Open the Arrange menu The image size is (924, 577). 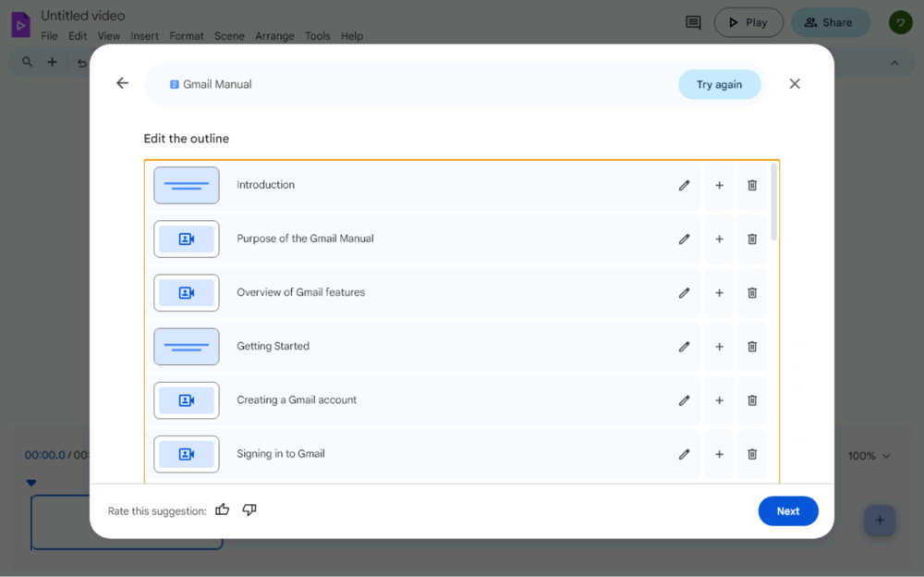tap(274, 36)
